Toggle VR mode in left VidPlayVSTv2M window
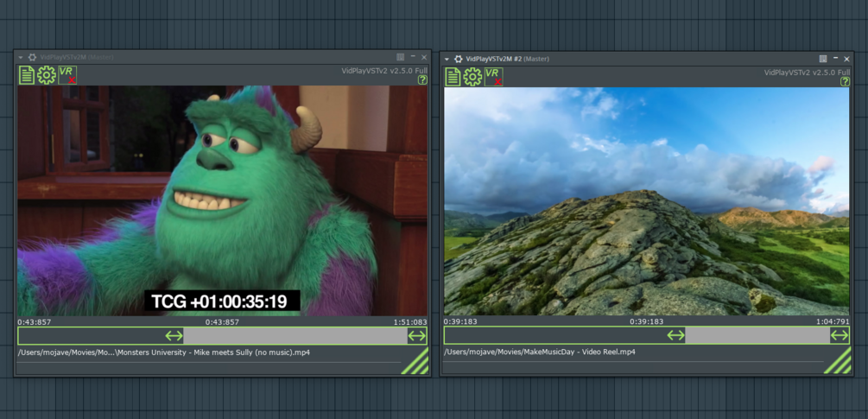 67,75
